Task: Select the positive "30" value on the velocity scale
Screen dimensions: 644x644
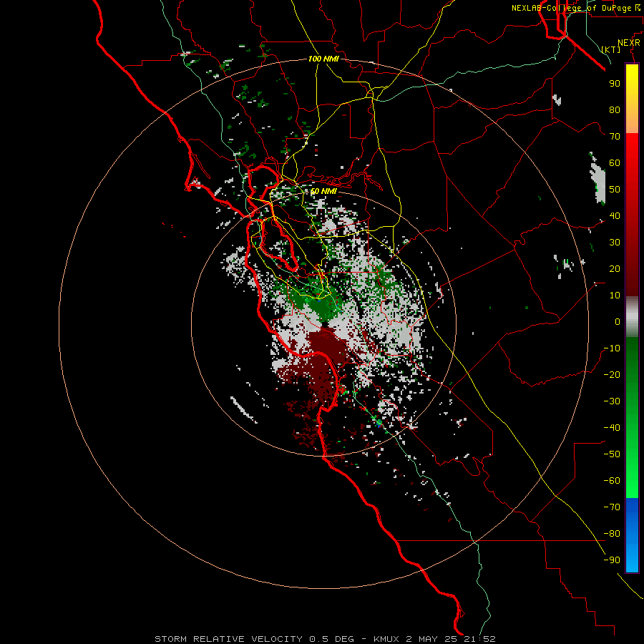Action: pyautogui.click(x=615, y=243)
